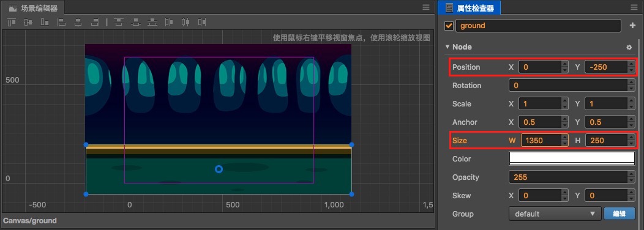Click the Rotation stepper arrows
The width and height of the screenshot is (644, 230).
point(631,86)
